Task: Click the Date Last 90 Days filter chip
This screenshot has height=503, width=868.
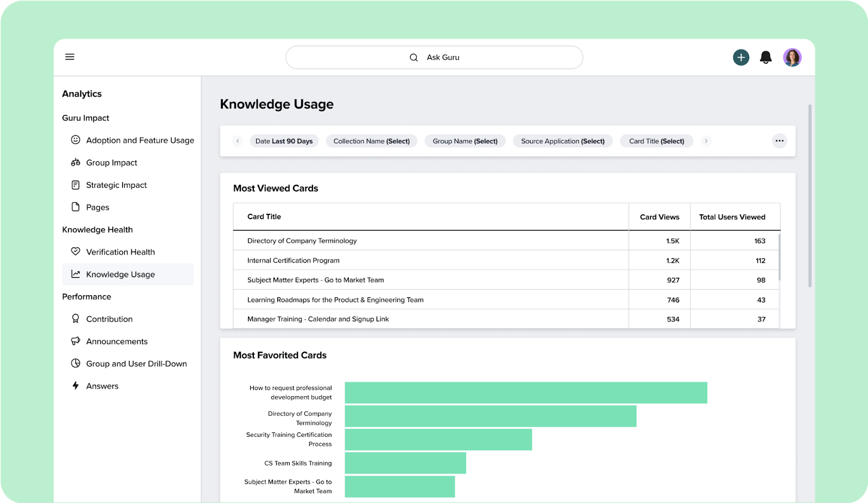Action: [x=284, y=141]
